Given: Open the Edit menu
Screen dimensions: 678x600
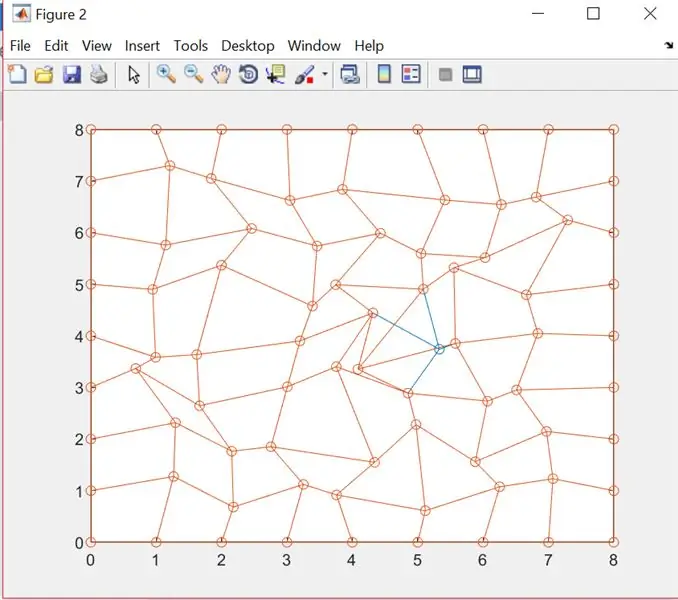Looking at the screenshot, I should (56, 46).
